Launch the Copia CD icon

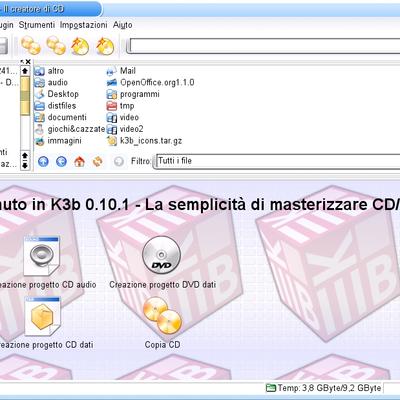click(162, 316)
